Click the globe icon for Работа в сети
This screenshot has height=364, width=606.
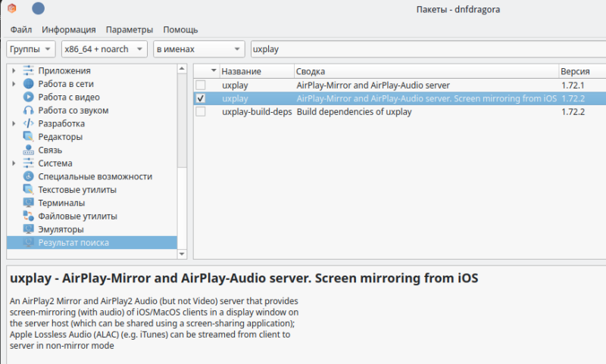pyautogui.click(x=29, y=84)
